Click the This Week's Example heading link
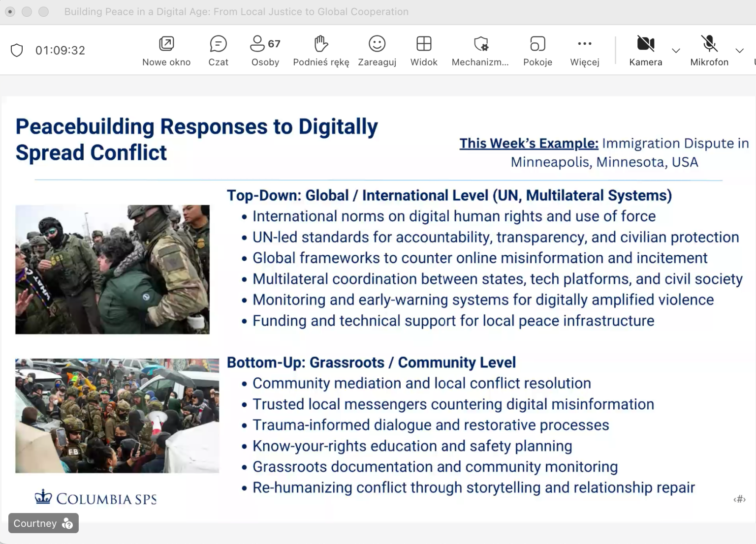756x544 pixels. [x=529, y=143]
